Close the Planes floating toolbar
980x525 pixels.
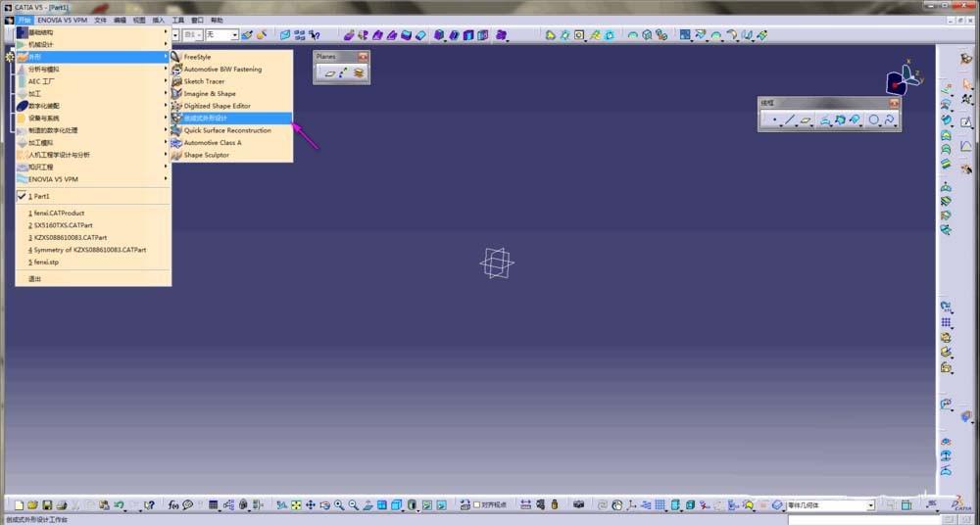(364, 57)
